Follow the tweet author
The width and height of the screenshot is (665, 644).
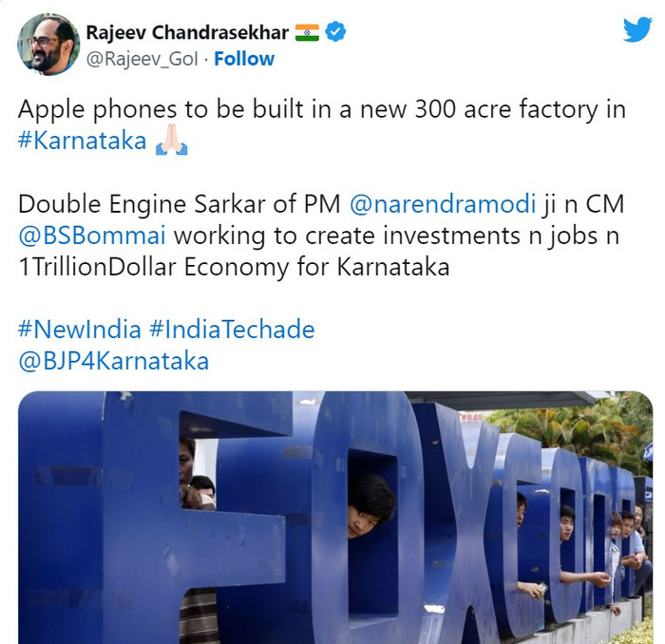[244, 59]
